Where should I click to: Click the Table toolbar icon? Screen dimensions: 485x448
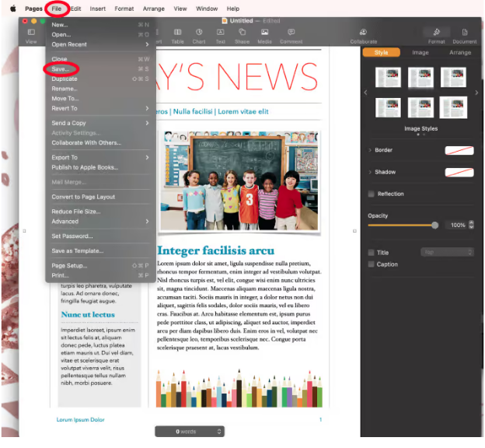[178, 35]
